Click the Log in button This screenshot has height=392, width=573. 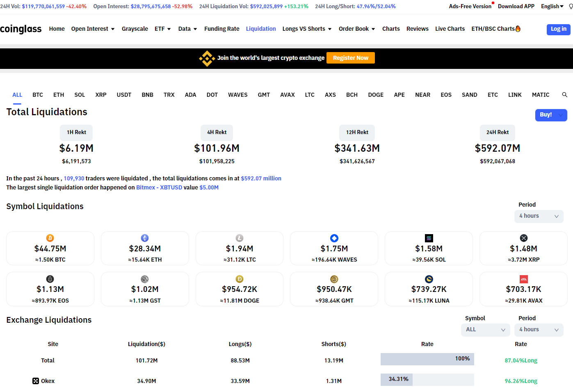point(558,30)
